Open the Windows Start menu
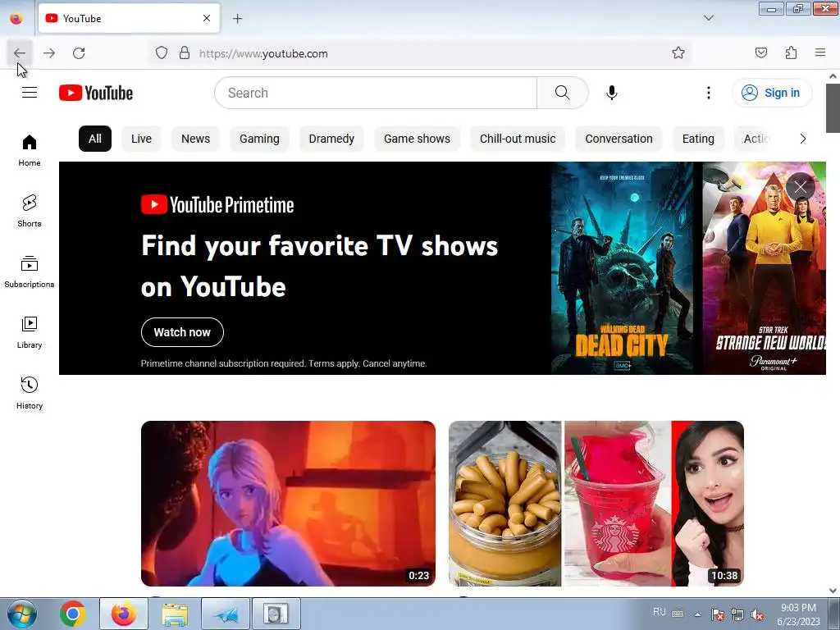The width and height of the screenshot is (840, 630). tap(21, 614)
